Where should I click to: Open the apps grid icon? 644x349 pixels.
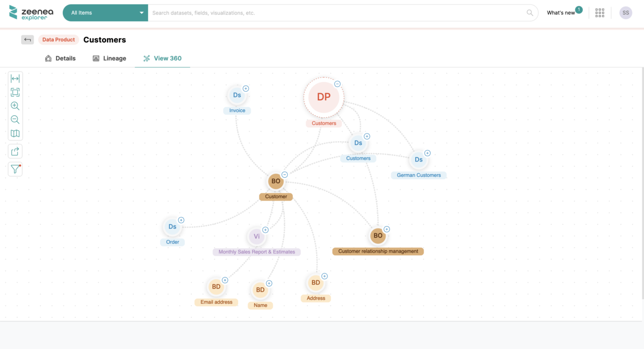coord(599,13)
